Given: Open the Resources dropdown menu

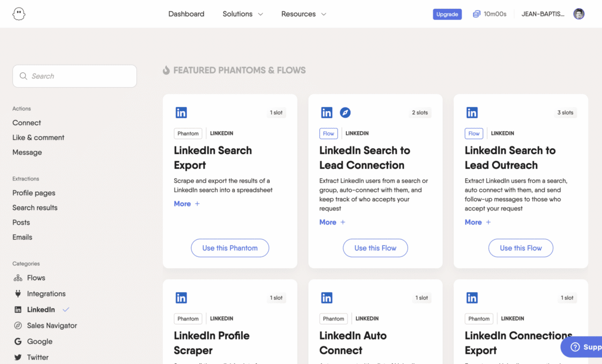Looking at the screenshot, I should [304, 14].
